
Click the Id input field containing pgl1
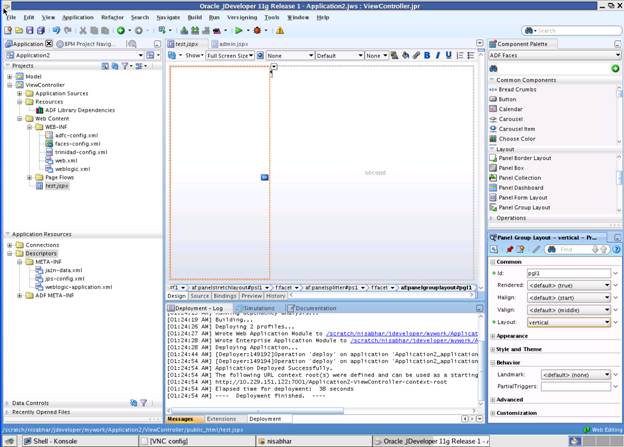[x=566, y=272]
